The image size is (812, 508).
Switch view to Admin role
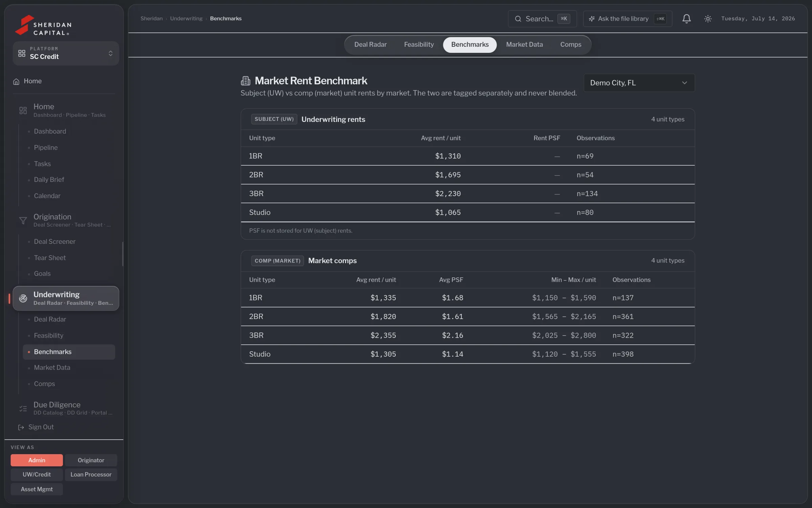pyautogui.click(x=37, y=460)
